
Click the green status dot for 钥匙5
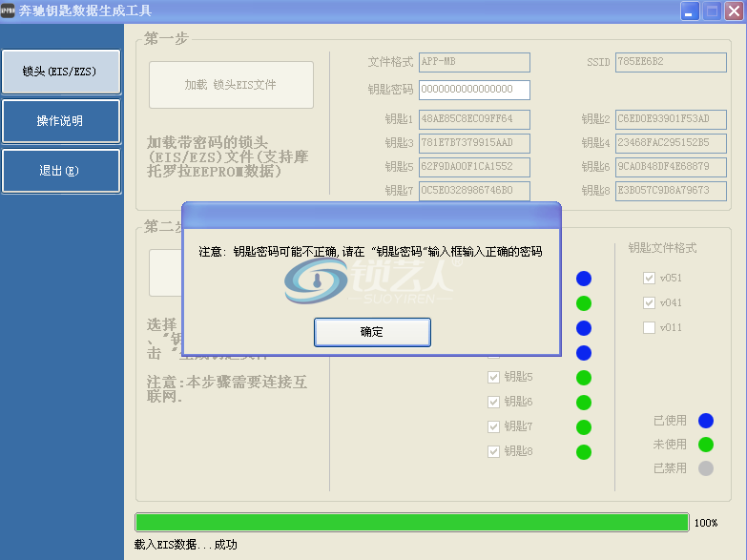(x=584, y=378)
